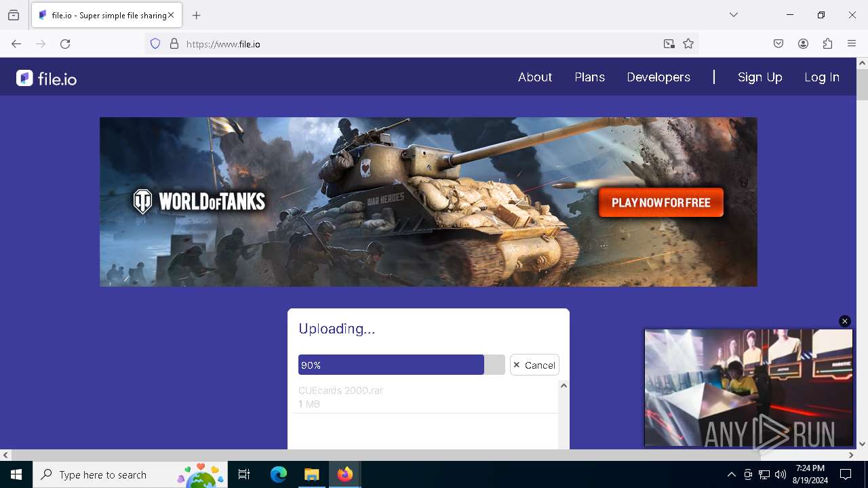Close the file.io tab
Viewport: 868px width, 488px height.
click(x=171, y=15)
